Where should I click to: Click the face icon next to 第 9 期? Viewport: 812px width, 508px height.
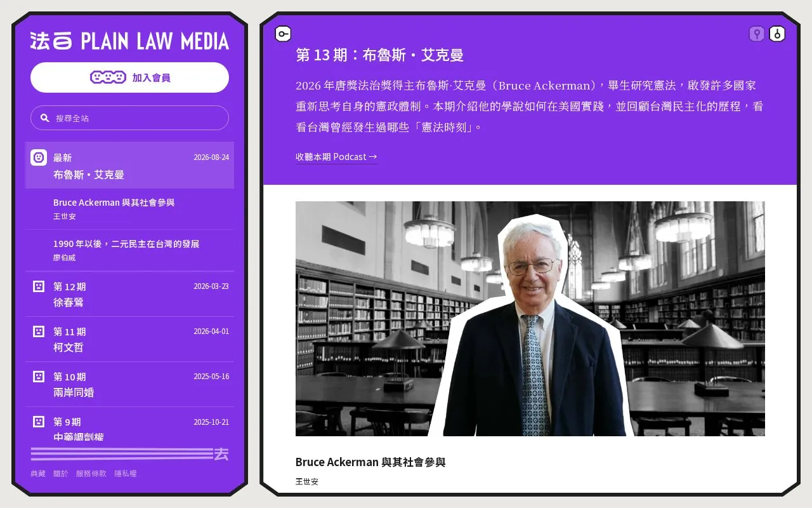[x=39, y=422]
